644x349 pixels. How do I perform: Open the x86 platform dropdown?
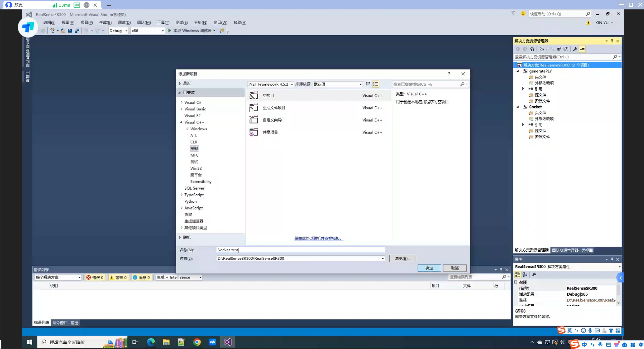tap(148, 31)
